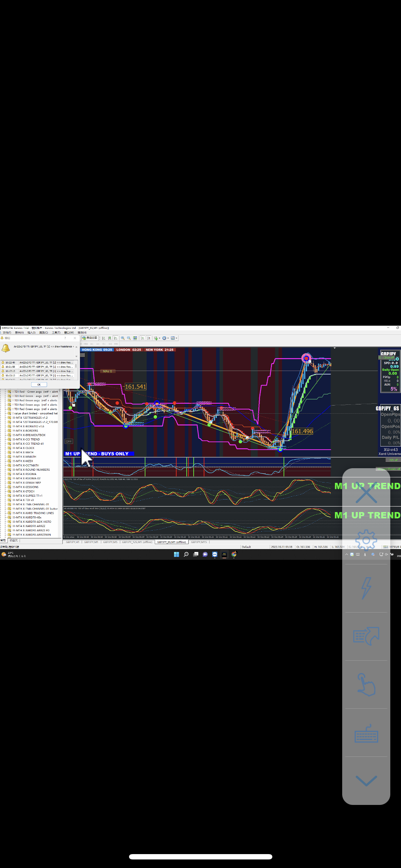The image size is (401, 868).
Task: Tap the remote-control share icon in overlay
Action: pos(366,636)
